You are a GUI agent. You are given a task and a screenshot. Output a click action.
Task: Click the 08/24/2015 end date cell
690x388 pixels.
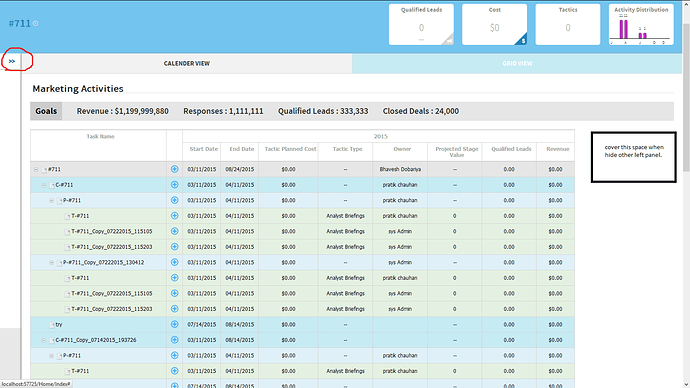tap(239, 169)
